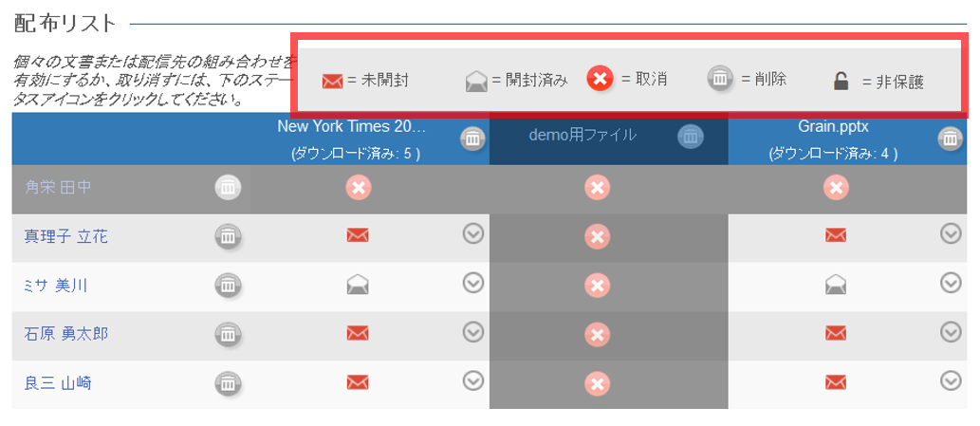This screenshot has height=426, width=980.
Task: Click the 非保護 padlock legend icon
Action: pyautogui.click(x=841, y=82)
